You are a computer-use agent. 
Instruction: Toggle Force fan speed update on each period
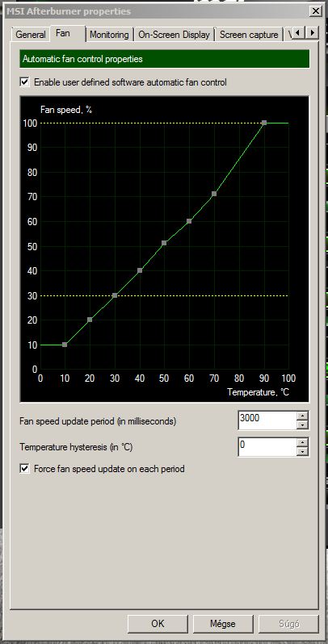[x=25, y=468]
